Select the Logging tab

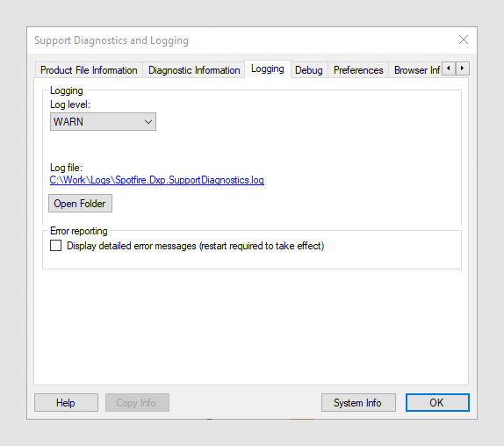[x=268, y=68]
